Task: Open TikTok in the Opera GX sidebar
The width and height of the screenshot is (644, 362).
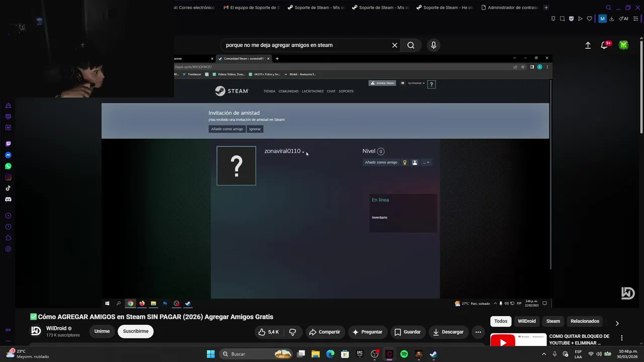Action: tap(8, 188)
